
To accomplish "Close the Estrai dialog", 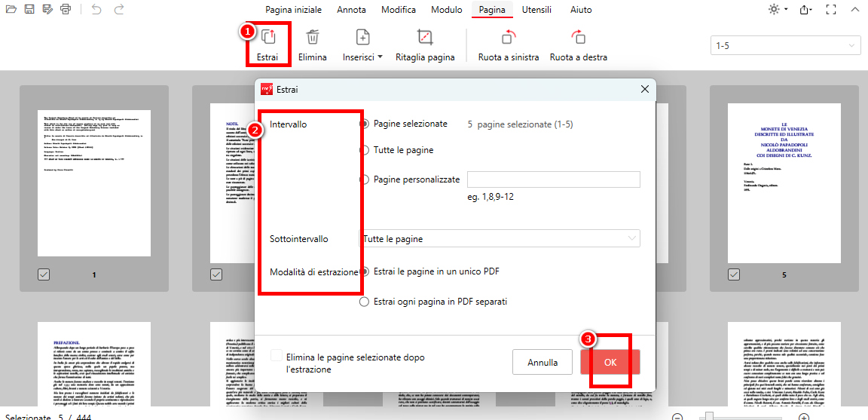I will 644,89.
